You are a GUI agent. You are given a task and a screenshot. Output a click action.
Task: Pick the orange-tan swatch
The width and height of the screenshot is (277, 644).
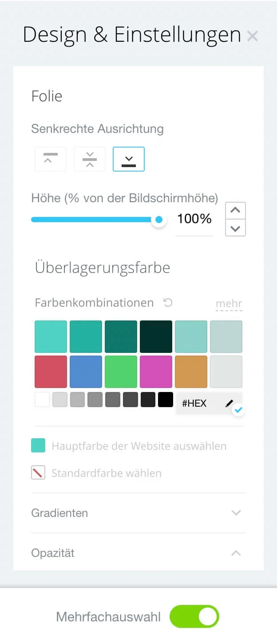191,372
